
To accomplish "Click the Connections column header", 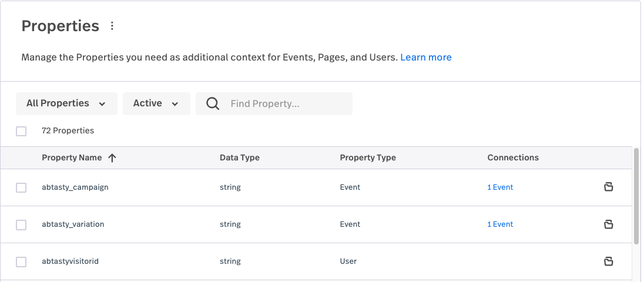I will [x=513, y=157].
